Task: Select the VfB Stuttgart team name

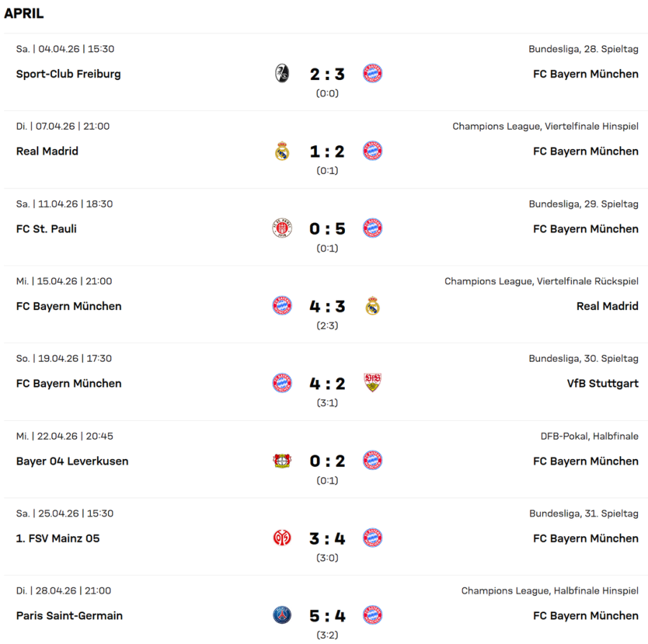Action: (x=602, y=384)
